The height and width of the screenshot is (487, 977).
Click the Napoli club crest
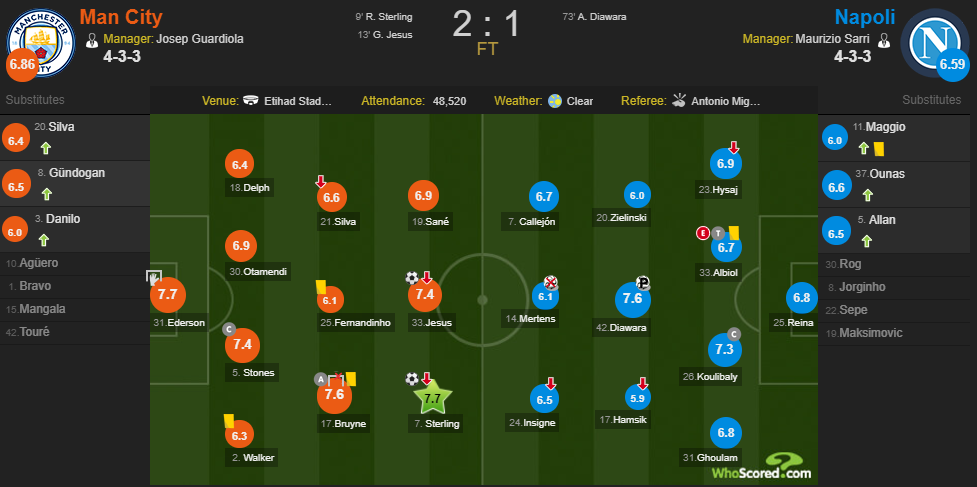pos(935,43)
